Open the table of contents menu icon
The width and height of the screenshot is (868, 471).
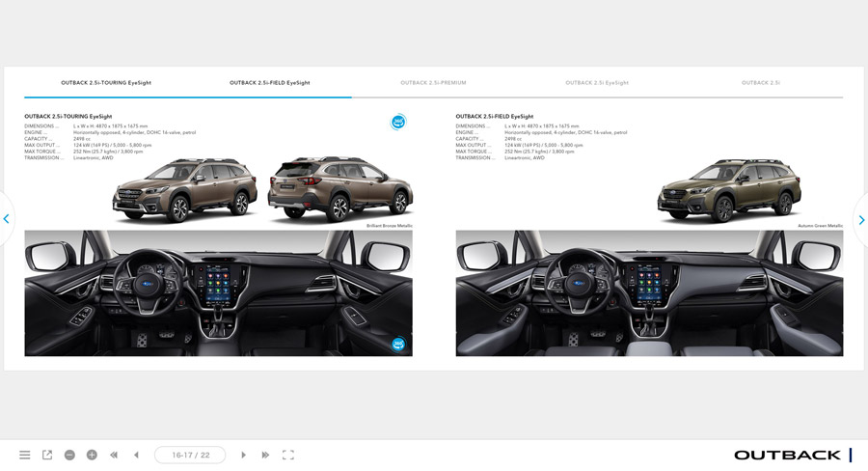(25, 455)
